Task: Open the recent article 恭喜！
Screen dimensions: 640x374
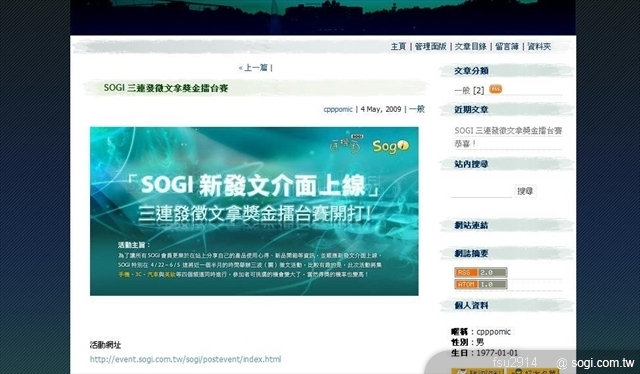Action: pyautogui.click(x=465, y=143)
